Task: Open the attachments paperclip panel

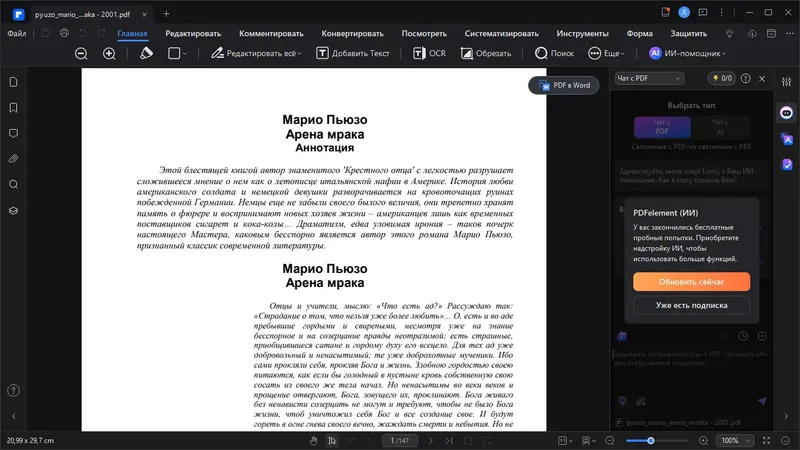Action: (14, 159)
